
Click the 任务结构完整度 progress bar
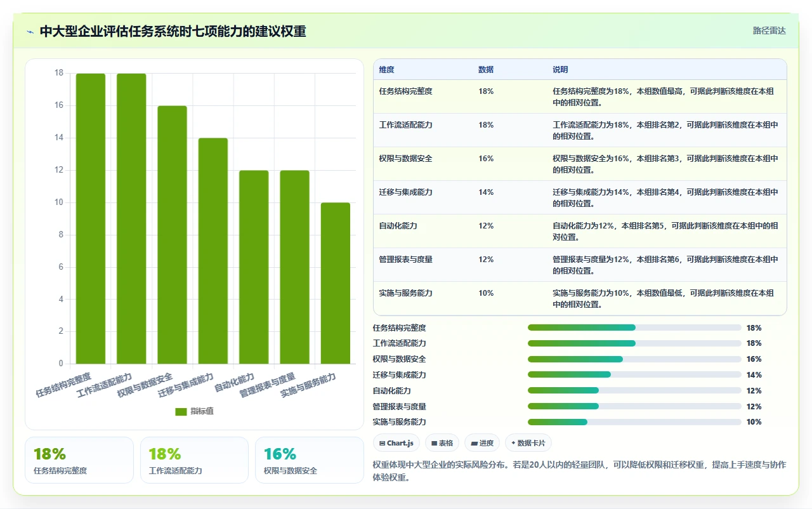point(634,327)
